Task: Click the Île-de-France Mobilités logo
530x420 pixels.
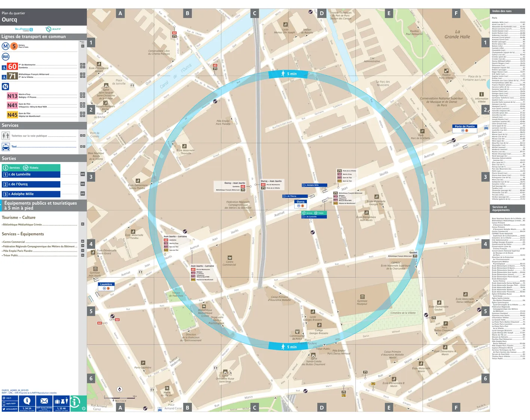Action: coord(24,29)
